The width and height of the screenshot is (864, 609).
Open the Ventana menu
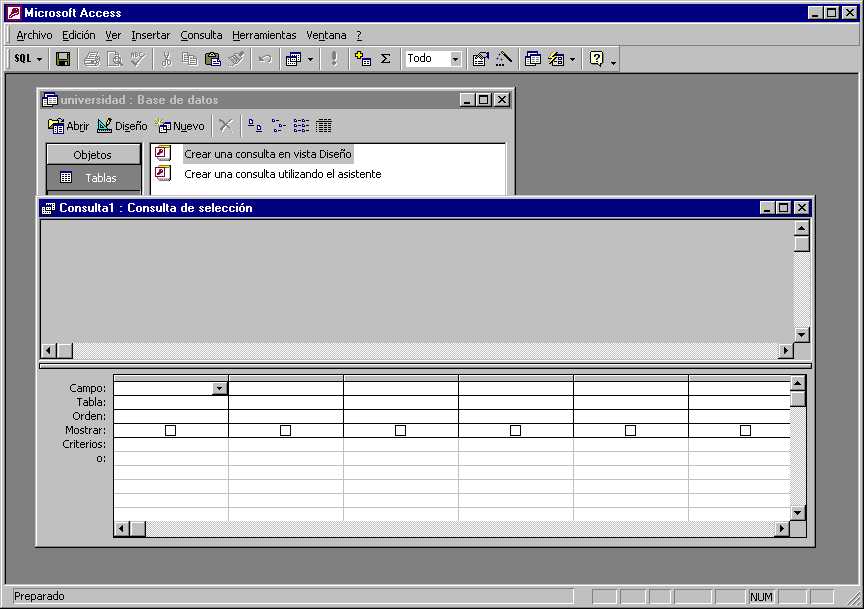click(326, 35)
